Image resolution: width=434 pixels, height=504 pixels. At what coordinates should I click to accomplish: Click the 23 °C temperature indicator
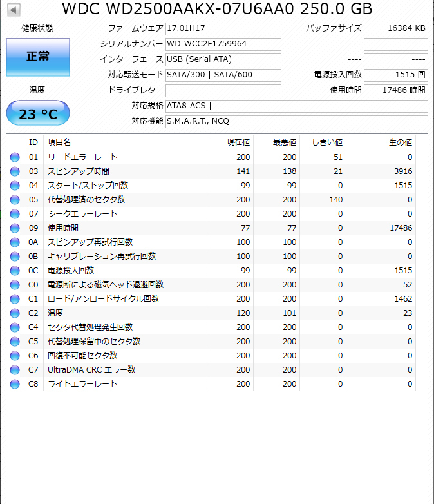click(38, 113)
